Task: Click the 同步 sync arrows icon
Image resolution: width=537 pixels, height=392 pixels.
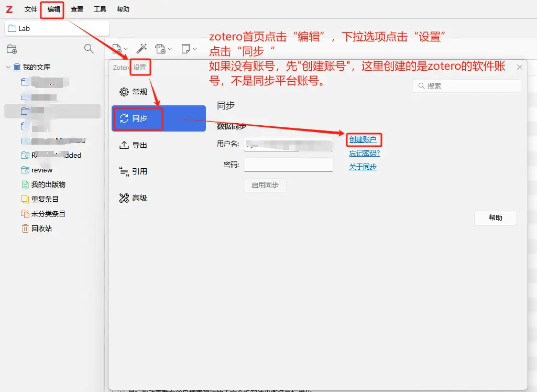Action: coord(124,118)
